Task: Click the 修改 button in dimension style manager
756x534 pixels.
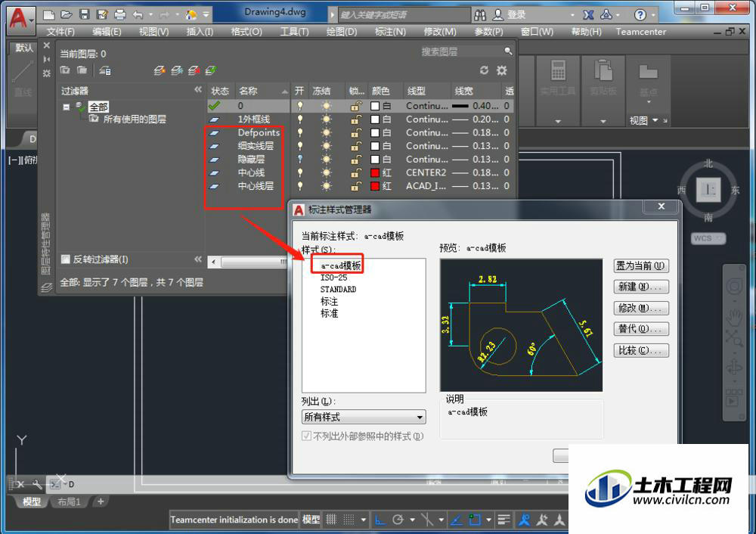Action: pos(641,308)
